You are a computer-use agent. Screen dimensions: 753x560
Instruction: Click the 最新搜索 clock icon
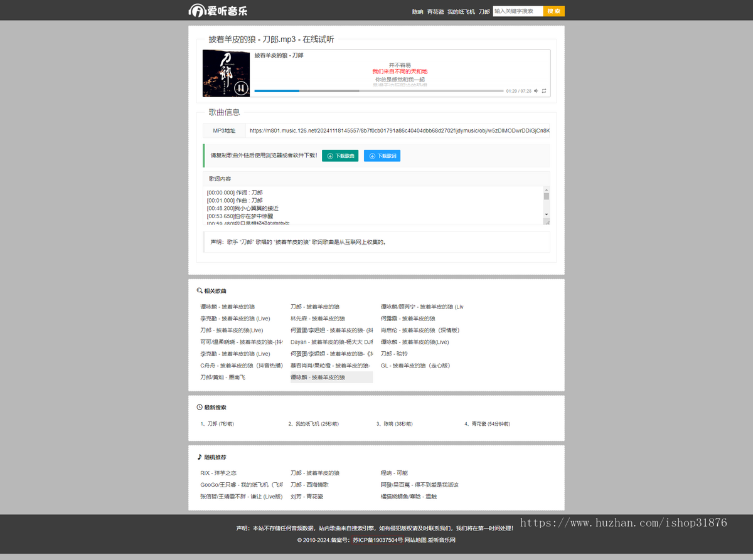[200, 407]
